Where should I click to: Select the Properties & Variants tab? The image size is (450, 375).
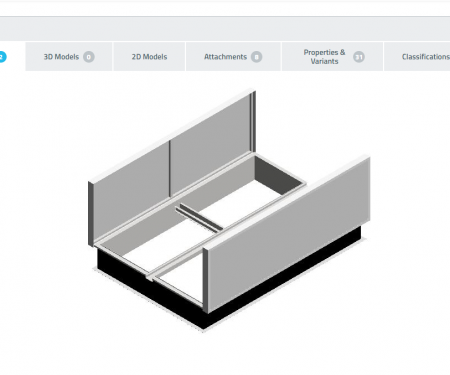point(332,57)
